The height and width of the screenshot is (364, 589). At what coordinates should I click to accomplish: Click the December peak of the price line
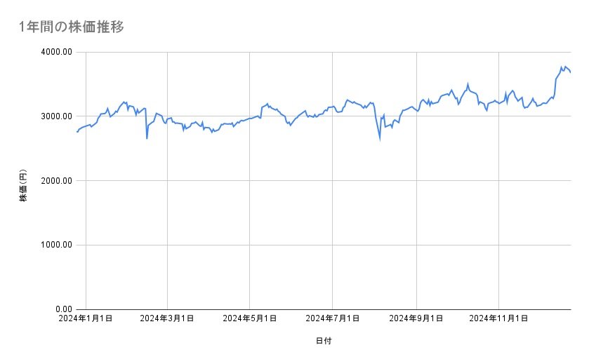(562, 67)
